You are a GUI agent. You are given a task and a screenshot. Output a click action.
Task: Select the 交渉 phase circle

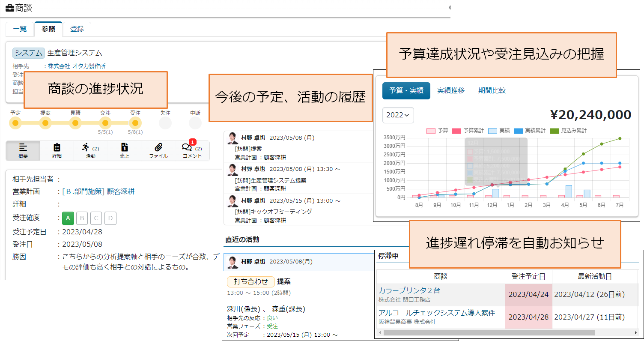(x=105, y=123)
